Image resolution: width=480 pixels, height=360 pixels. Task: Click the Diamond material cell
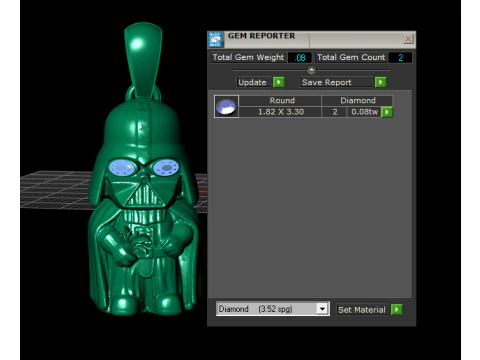click(357, 101)
